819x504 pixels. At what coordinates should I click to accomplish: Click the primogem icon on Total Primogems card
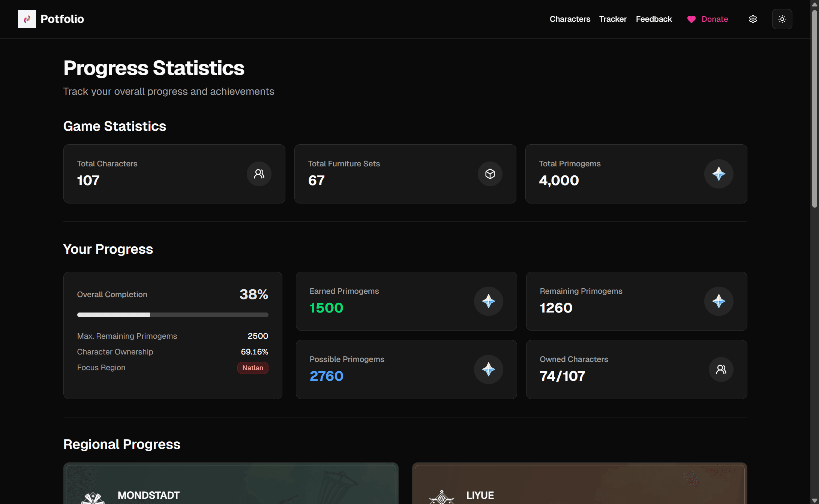click(x=719, y=173)
